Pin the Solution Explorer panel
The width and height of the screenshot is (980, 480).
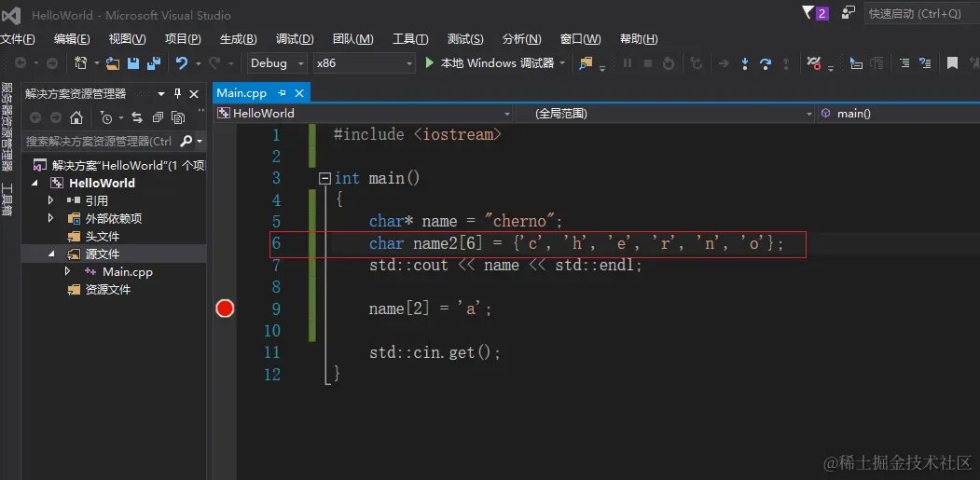(x=177, y=94)
